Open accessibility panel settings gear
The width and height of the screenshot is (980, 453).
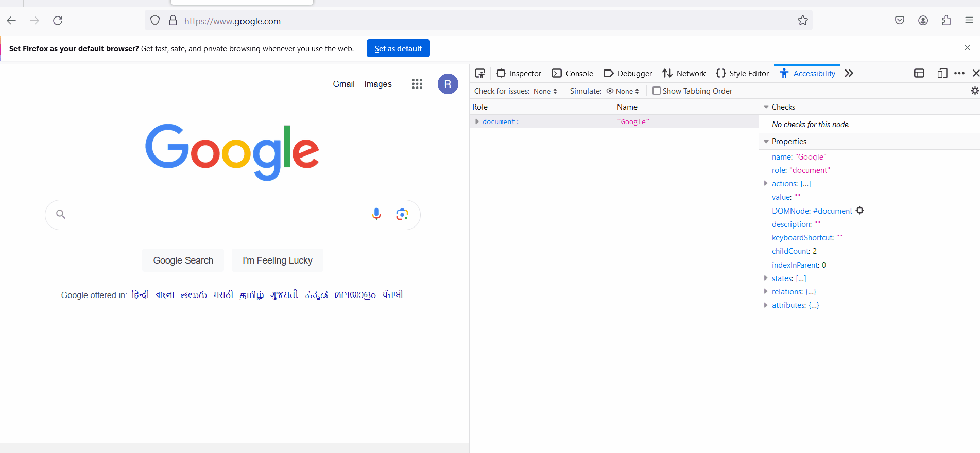974,91
